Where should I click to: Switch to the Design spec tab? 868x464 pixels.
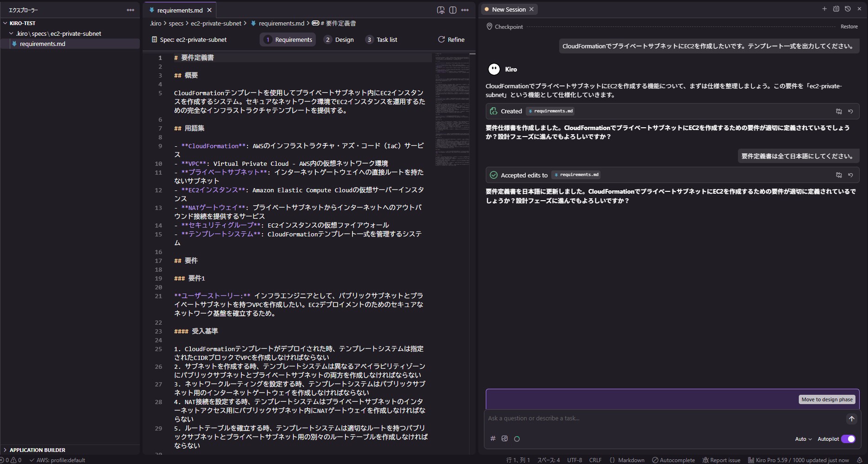click(x=339, y=40)
